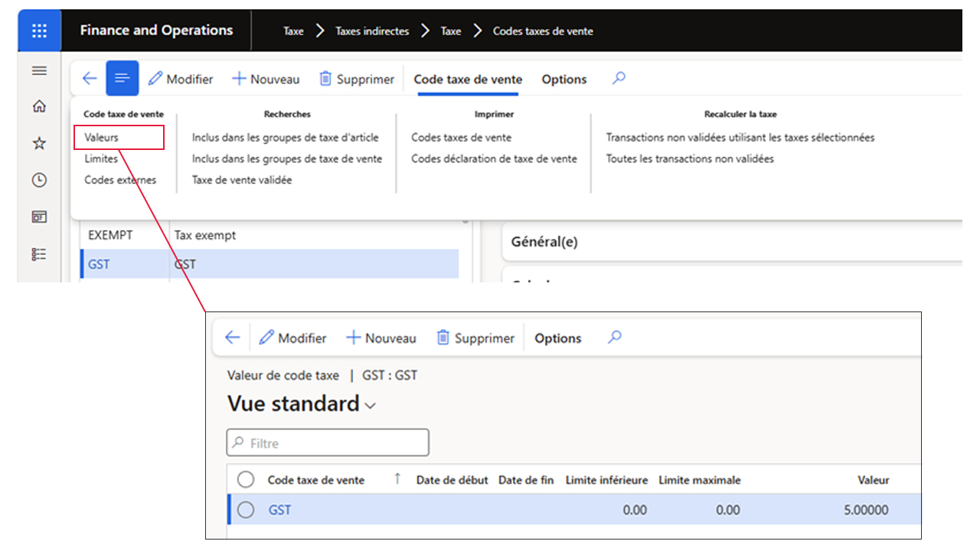Open the app launcher waffle icon
980x551 pixels.
39,31
